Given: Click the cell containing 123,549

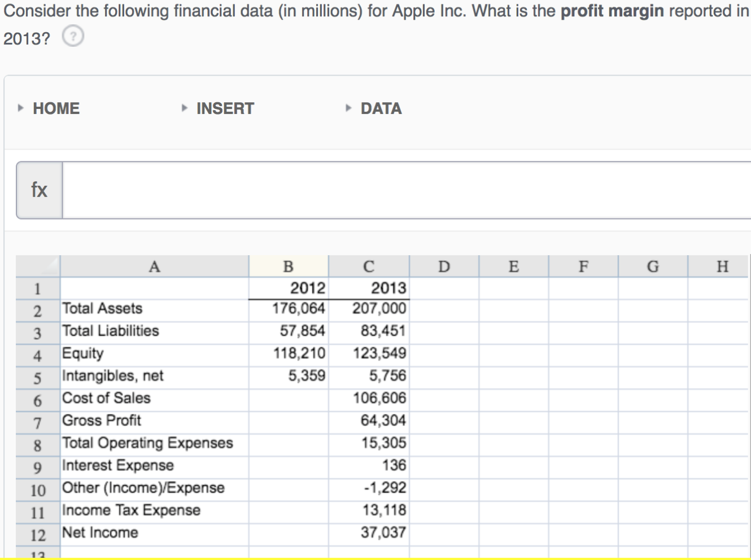Looking at the screenshot, I should click(x=369, y=356).
